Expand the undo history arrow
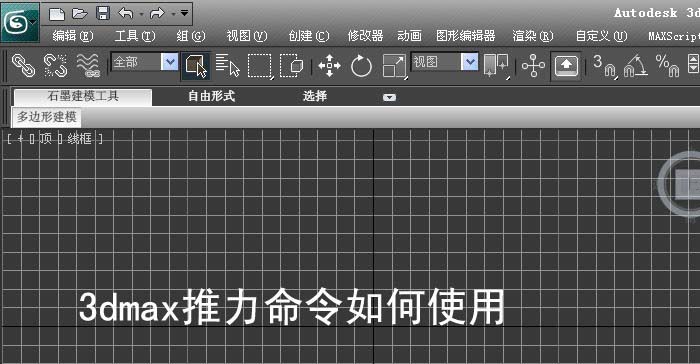This screenshot has width=700, height=364. (141, 14)
